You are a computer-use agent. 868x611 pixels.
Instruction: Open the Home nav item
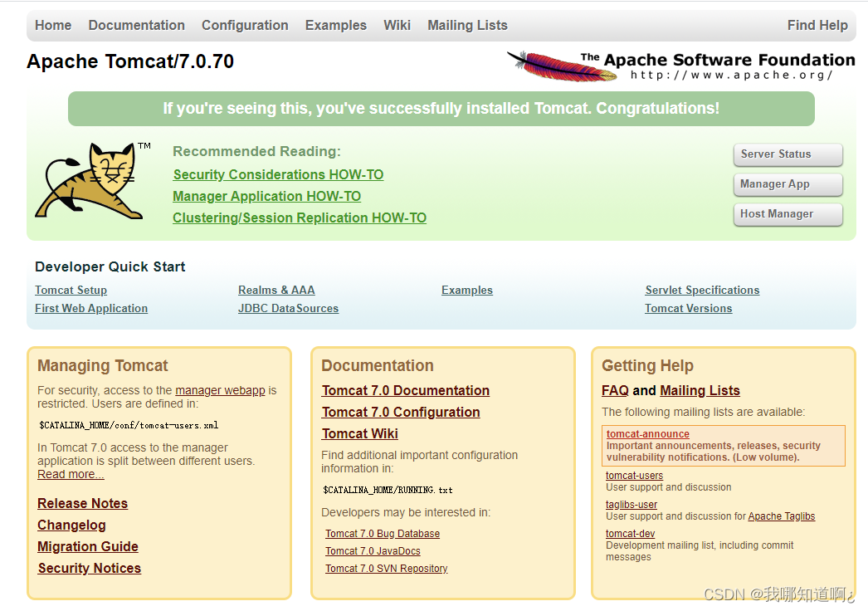click(53, 26)
